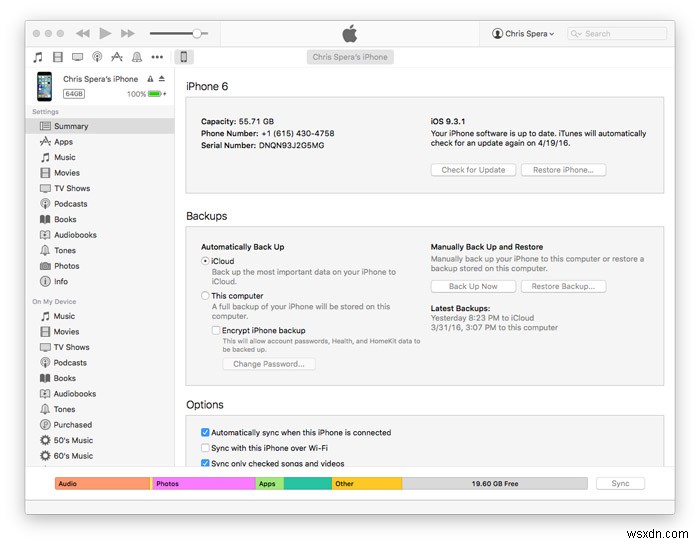700x544 pixels.
Task: Click the 64GB capacity badge
Action: (74, 94)
